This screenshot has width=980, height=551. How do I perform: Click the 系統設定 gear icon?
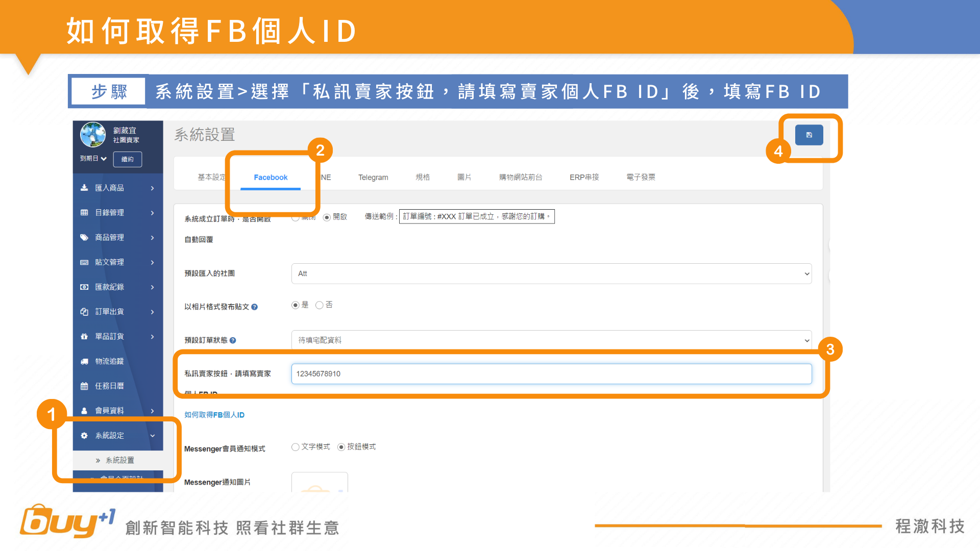[x=84, y=436]
